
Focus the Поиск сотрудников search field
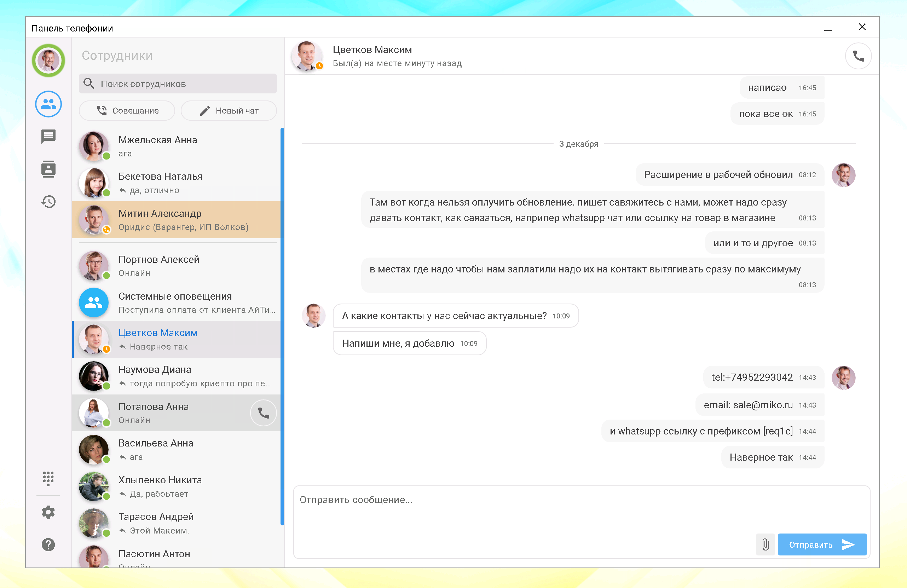[x=178, y=83]
